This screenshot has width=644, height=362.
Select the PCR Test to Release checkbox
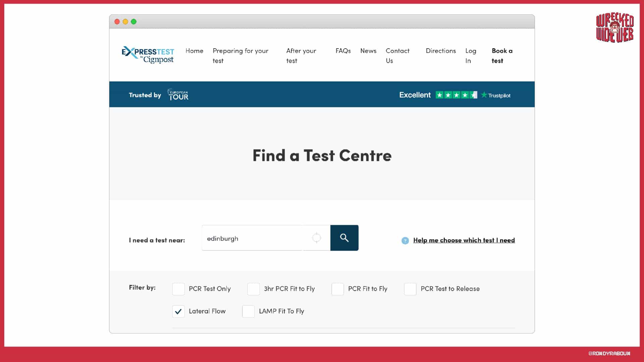tap(410, 289)
